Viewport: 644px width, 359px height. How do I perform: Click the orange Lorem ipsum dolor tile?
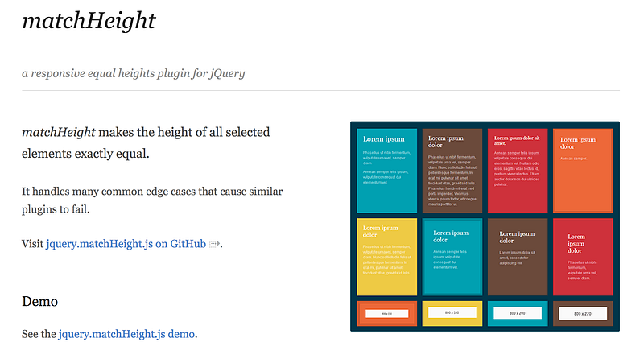click(x=583, y=171)
